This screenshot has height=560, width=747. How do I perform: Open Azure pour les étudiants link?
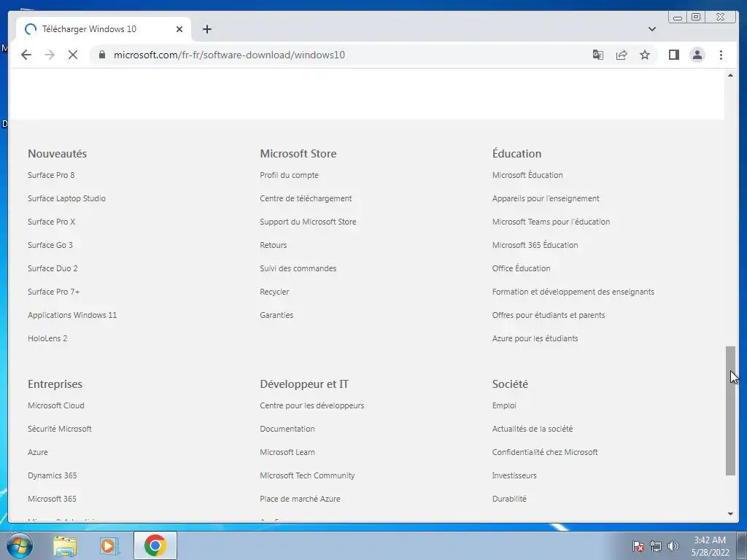[535, 338]
